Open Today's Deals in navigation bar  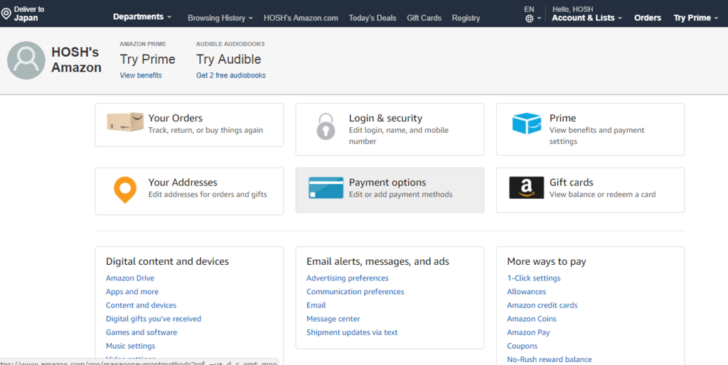pyautogui.click(x=372, y=18)
